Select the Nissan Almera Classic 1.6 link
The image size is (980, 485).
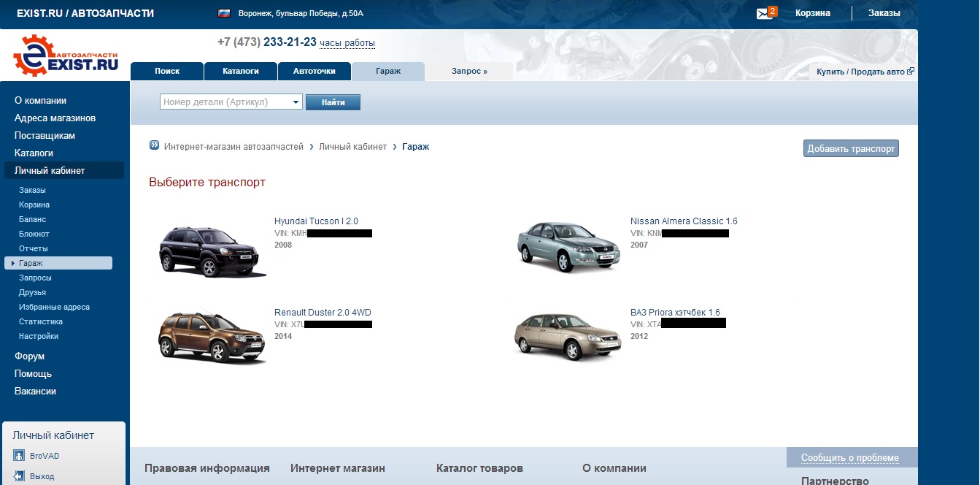(684, 221)
